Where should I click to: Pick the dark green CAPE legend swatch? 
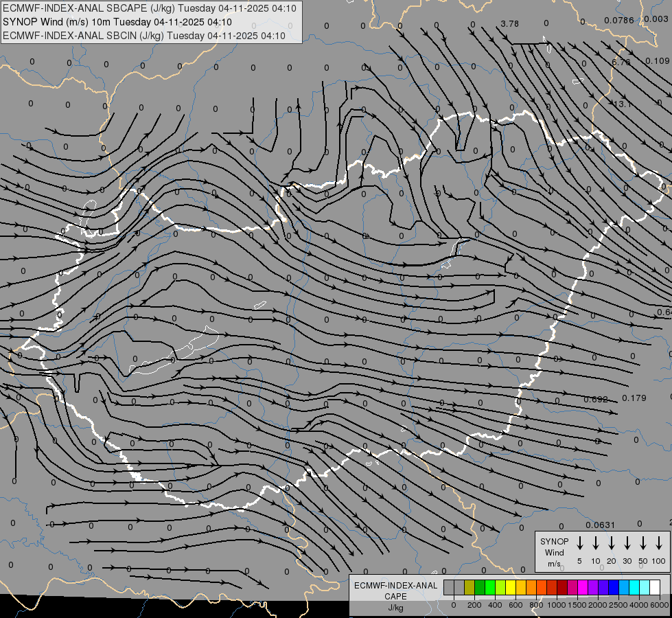coord(480,587)
